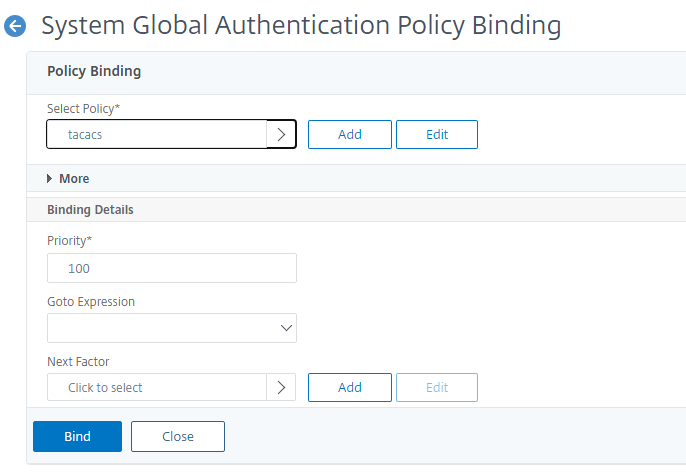Click the System Global Authentication Policy Binding title
The width and height of the screenshot is (686, 476).
pyautogui.click(x=301, y=25)
